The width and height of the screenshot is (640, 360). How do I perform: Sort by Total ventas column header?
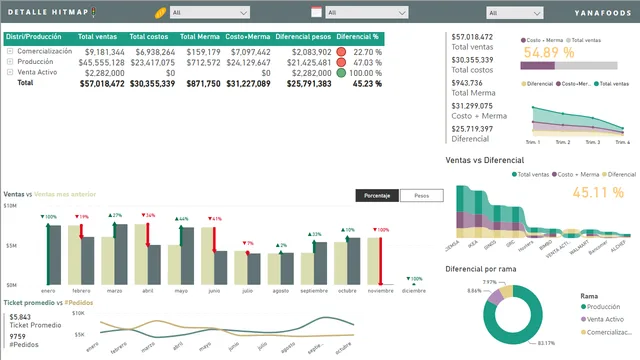point(97,37)
